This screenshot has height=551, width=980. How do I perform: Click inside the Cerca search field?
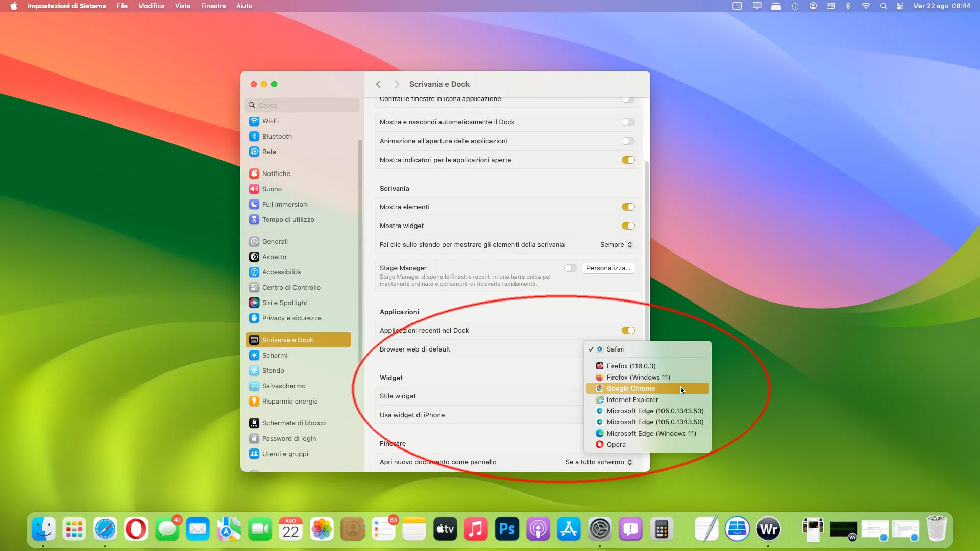tap(302, 105)
